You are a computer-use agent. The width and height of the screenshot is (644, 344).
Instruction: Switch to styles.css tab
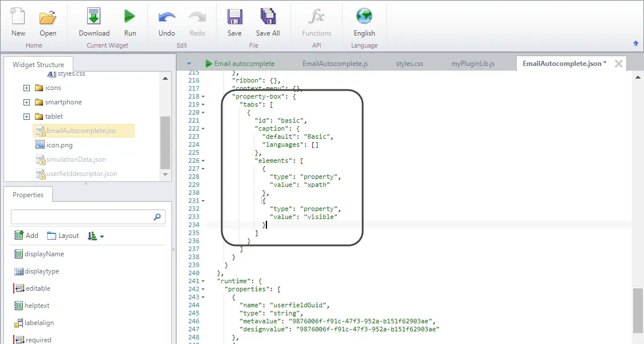(x=410, y=64)
